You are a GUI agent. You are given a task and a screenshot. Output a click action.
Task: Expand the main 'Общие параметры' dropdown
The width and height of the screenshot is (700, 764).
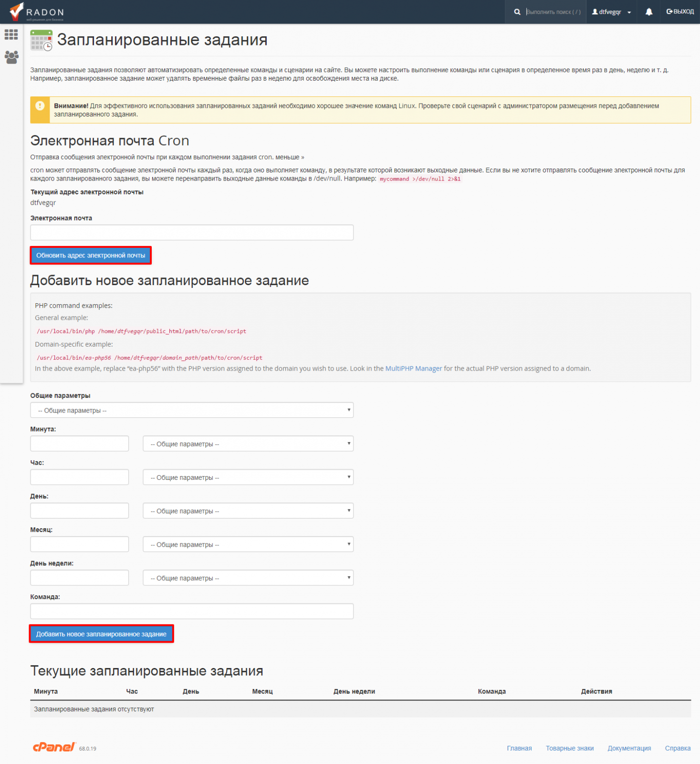[192, 410]
